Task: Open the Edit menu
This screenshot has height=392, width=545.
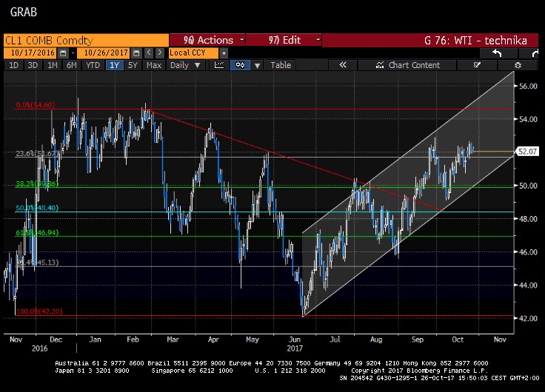Action: 284,40
